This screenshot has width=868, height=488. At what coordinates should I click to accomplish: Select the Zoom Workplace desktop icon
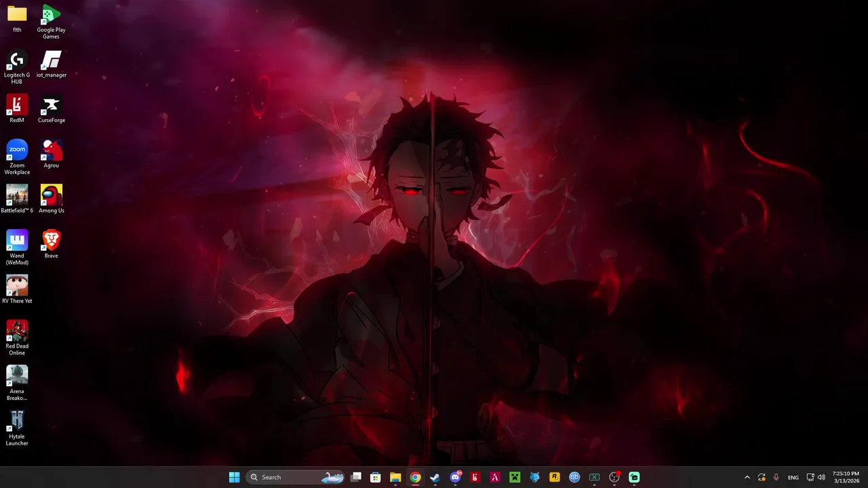click(x=17, y=157)
